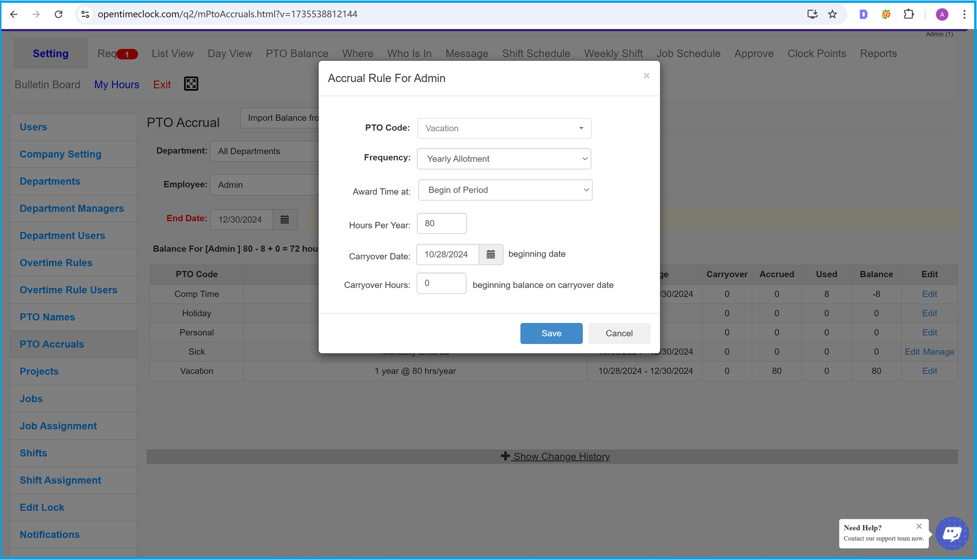Click the close X button on Need Help widget
Image resolution: width=977 pixels, height=560 pixels.
click(919, 525)
